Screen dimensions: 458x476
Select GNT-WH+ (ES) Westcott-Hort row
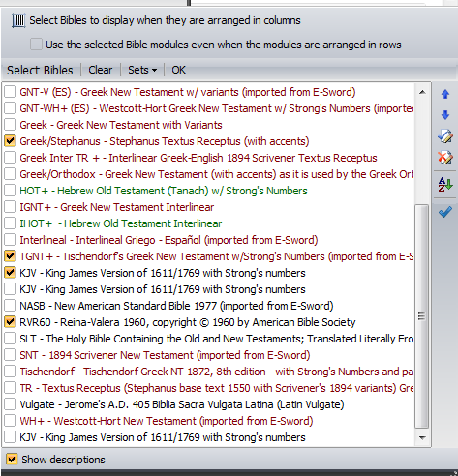[x=209, y=108]
